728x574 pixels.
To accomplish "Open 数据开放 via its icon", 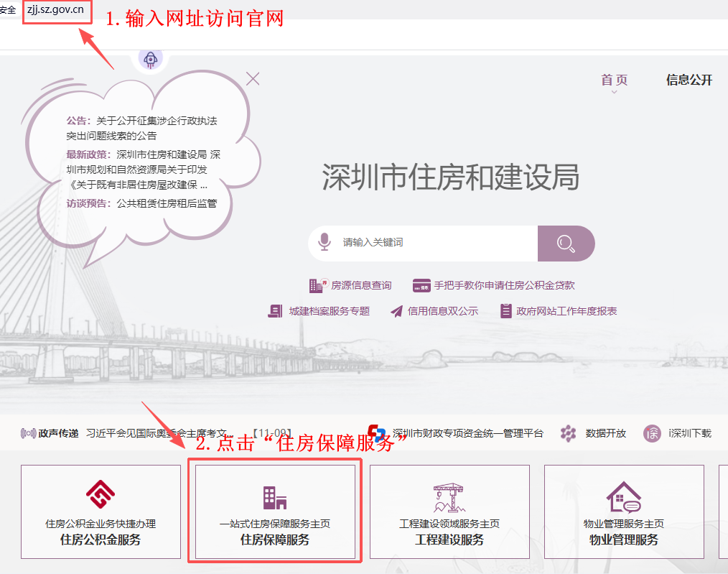I will 568,433.
